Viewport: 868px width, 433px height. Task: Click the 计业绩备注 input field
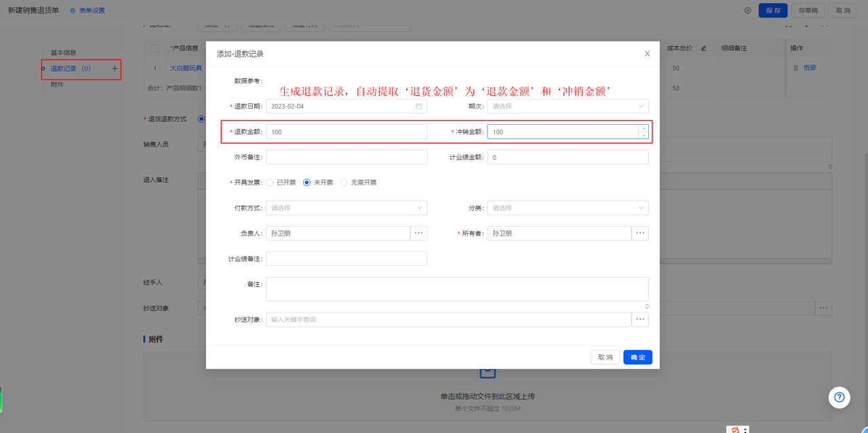coord(347,259)
